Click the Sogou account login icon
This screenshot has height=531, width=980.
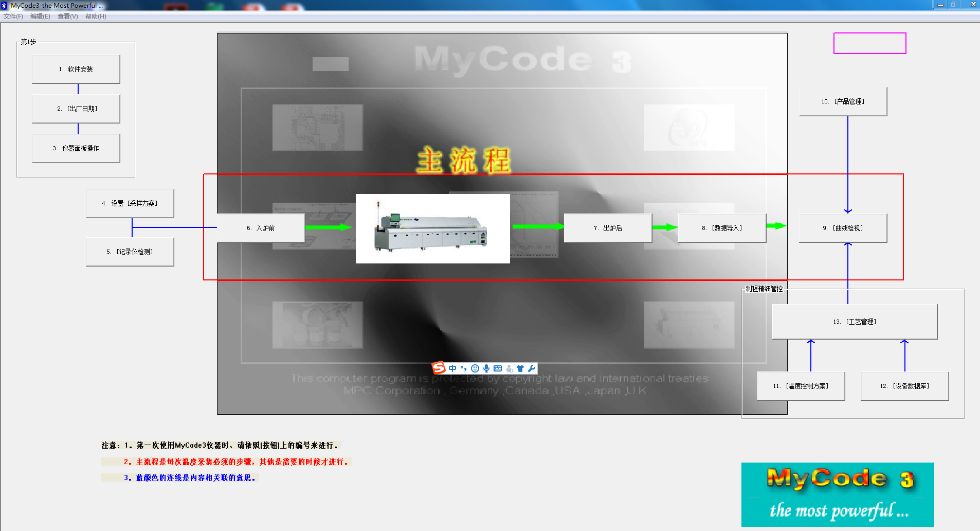[x=510, y=367]
